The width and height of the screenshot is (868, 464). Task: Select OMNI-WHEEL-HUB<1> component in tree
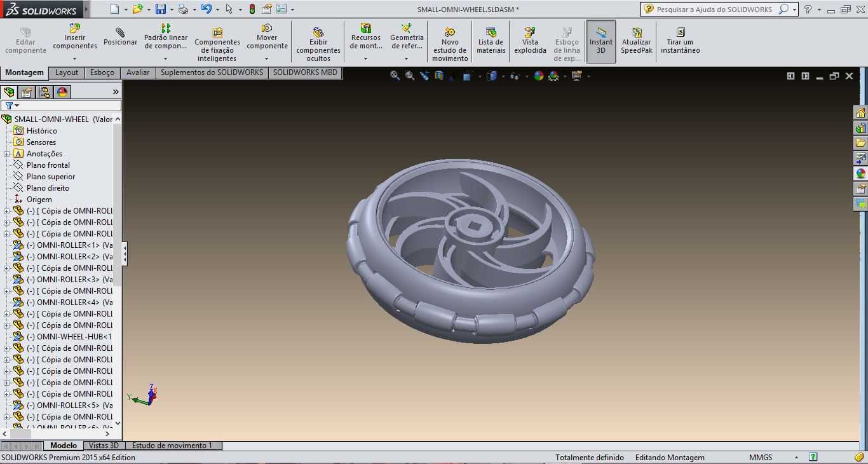[69, 337]
